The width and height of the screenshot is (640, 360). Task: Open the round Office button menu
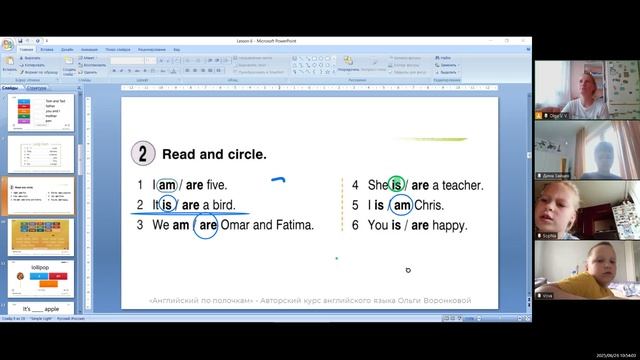8,44
